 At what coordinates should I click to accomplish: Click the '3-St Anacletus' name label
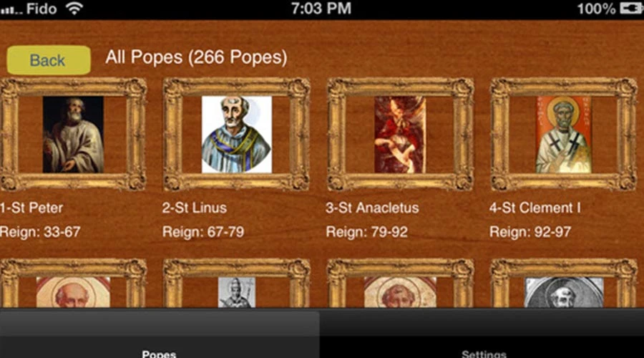click(x=372, y=208)
